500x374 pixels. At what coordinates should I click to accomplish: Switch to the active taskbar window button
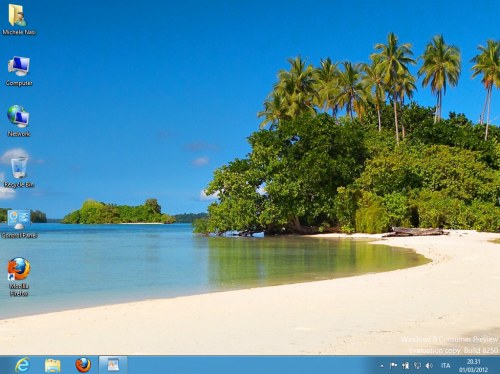[x=113, y=365]
